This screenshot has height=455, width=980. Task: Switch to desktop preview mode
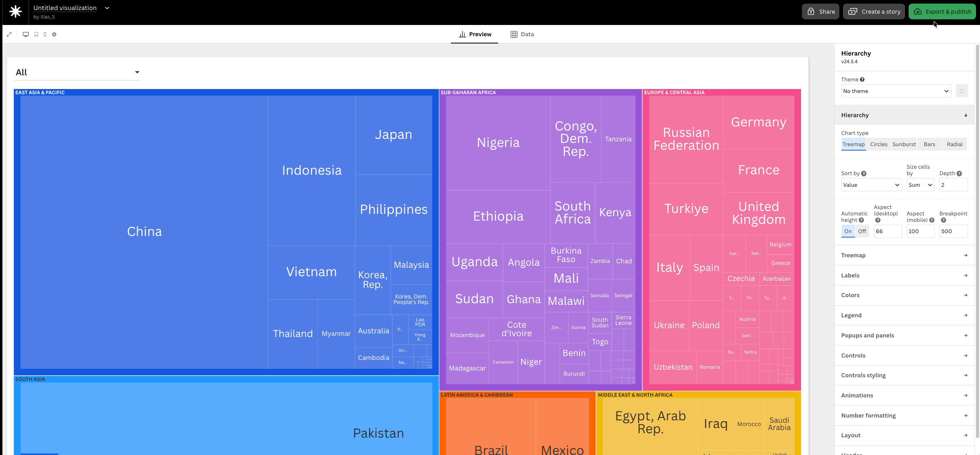26,34
